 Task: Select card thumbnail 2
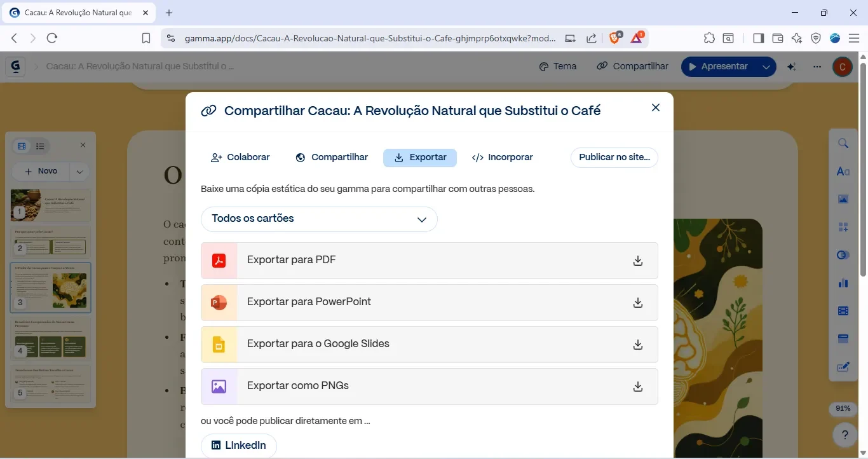(x=51, y=242)
